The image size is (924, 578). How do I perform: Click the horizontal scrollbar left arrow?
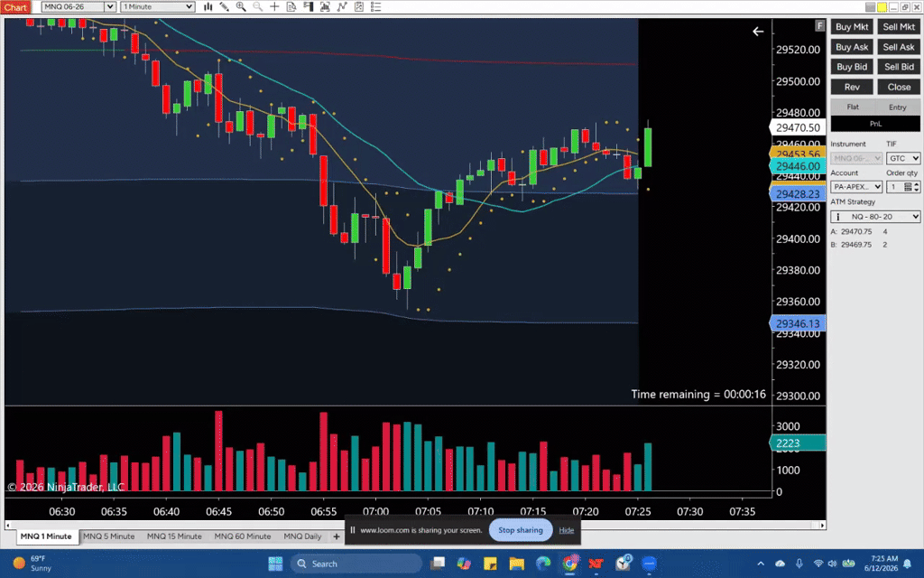7,525
